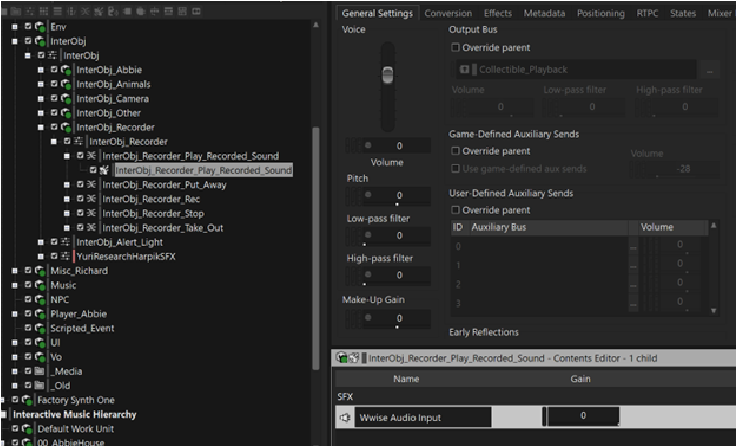
Task: Toggle inclusion checkbox for InterObj_Recorder_Rec
Action: 80,199
